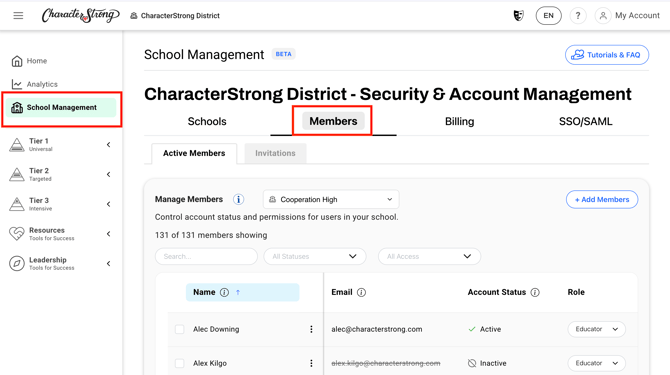Expand the Leadership section chevron

[x=109, y=264]
